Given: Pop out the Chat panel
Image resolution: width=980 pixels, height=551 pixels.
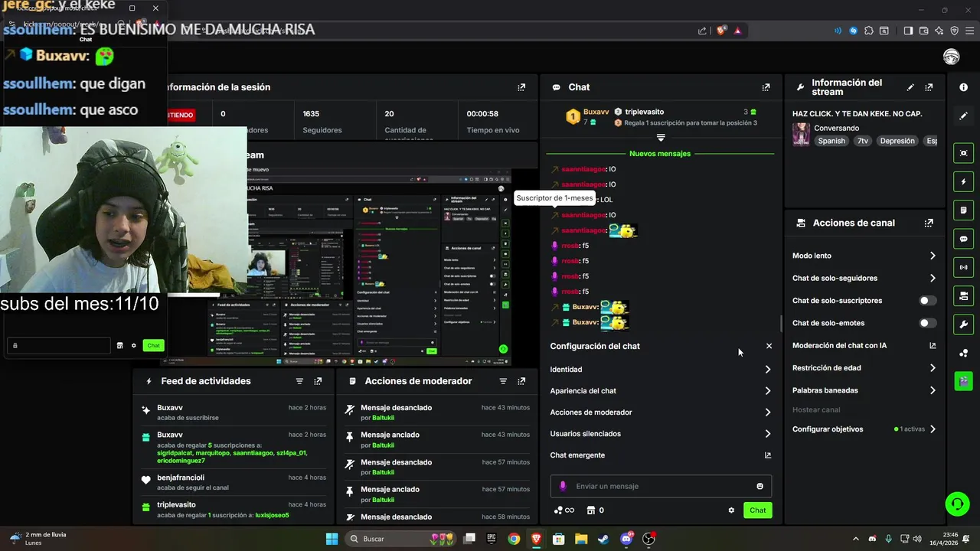Looking at the screenshot, I should (x=766, y=87).
